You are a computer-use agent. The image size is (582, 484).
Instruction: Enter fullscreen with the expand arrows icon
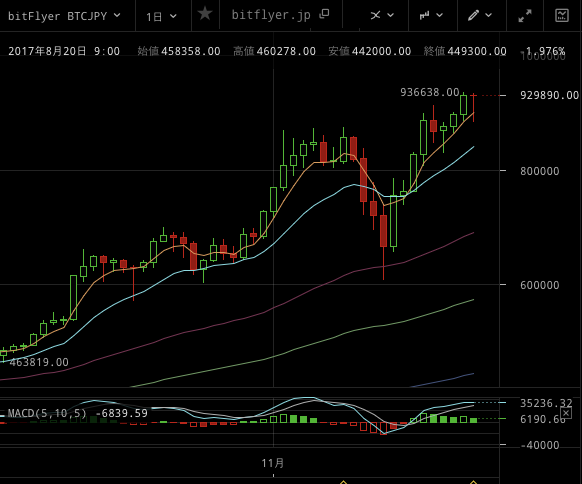click(x=525, y=16)
